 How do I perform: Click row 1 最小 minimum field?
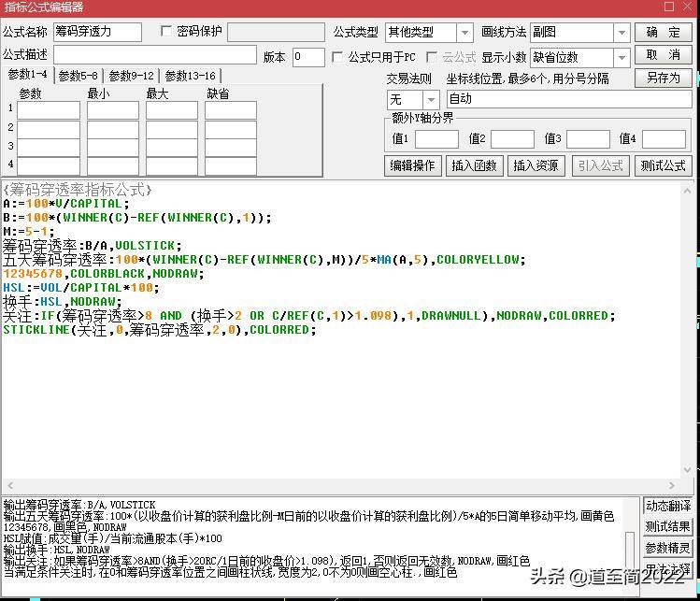pyautogui.click(x=113, y=110)
